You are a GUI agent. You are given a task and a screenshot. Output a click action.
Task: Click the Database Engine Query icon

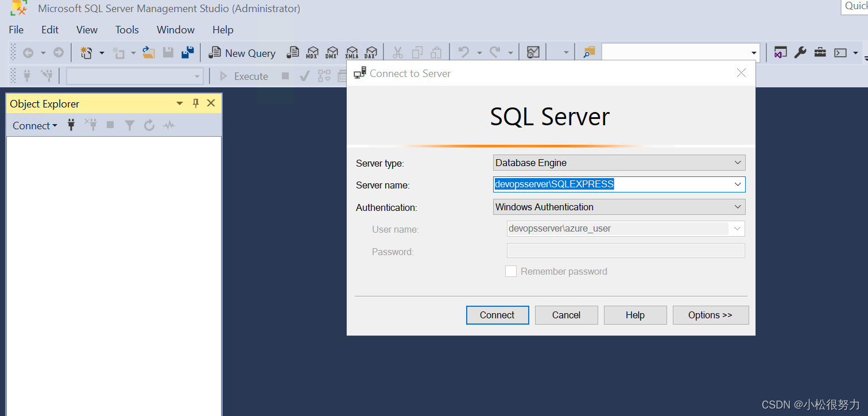pyautogui.click(x=293, y=53)
